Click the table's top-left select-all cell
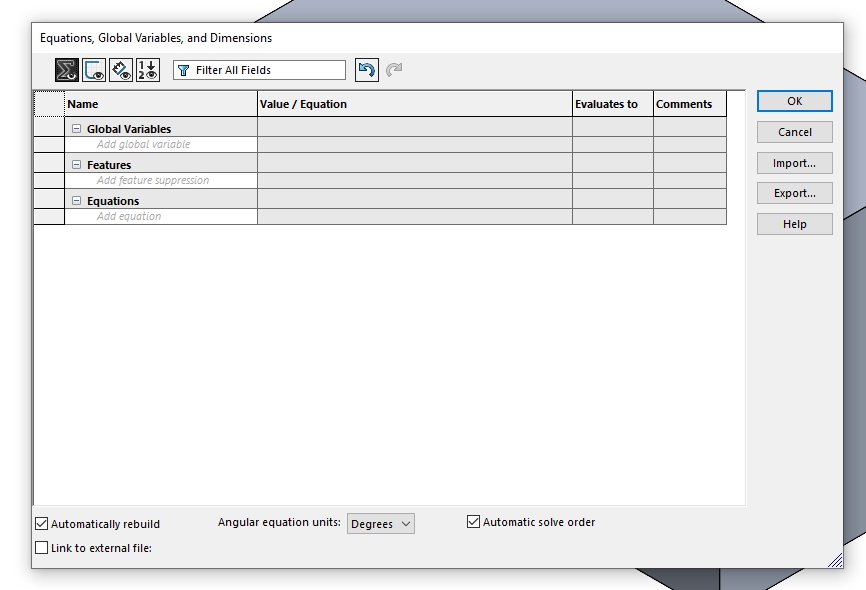The image size is (866, 590). (49, 104)
